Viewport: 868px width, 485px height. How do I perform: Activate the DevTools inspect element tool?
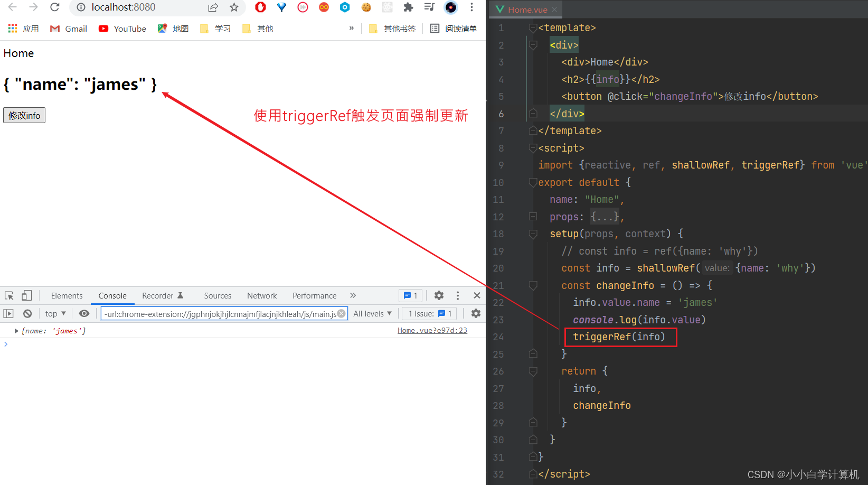9,295
